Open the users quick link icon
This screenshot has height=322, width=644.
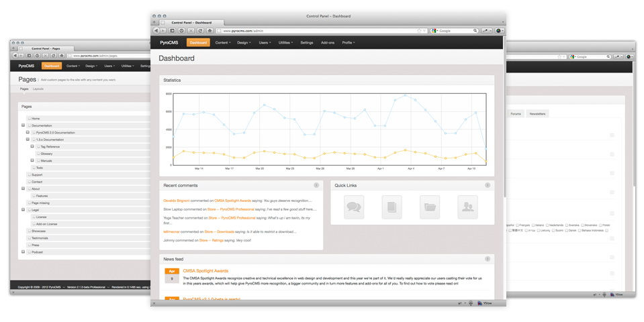click(467, 207)
